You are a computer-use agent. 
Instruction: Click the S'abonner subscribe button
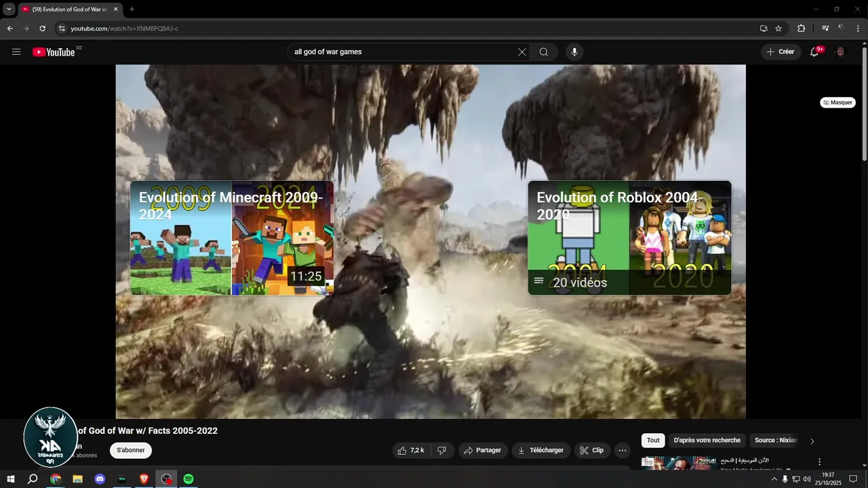tap(131, 450)
